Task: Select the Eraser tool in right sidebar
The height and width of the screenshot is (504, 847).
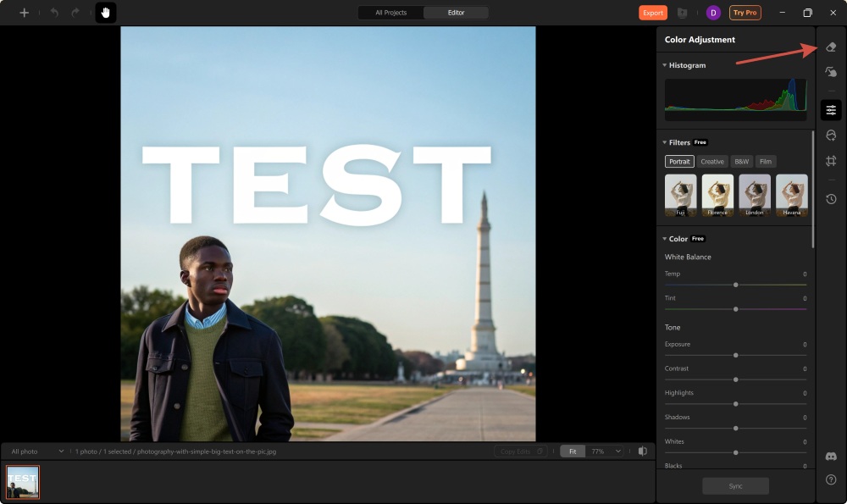Action: tap(831, 47)
